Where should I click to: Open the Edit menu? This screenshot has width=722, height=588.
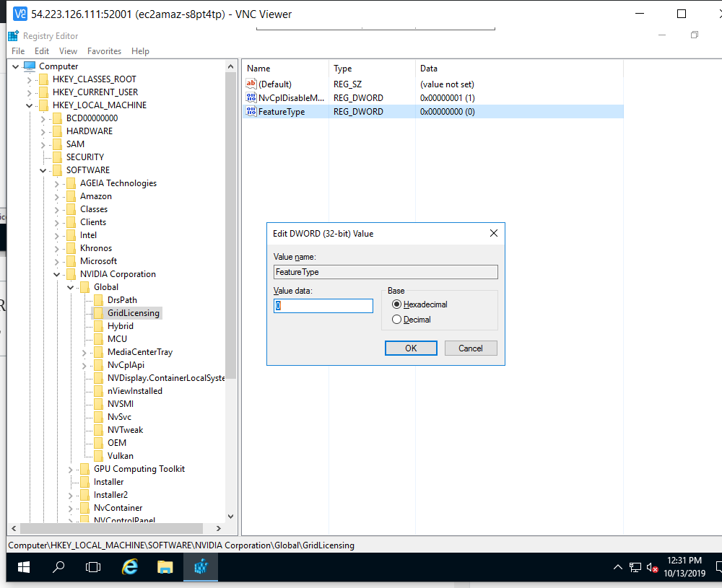pos(42,51)
